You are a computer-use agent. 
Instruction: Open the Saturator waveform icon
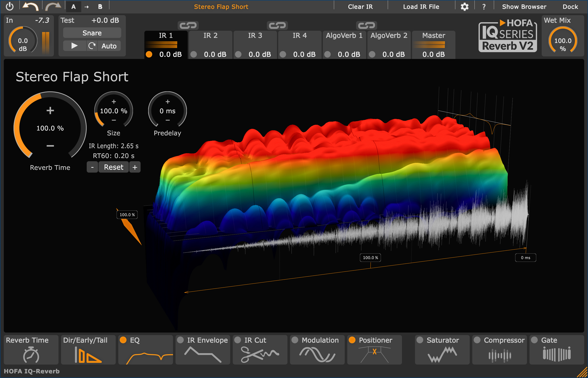pos(442,354)
